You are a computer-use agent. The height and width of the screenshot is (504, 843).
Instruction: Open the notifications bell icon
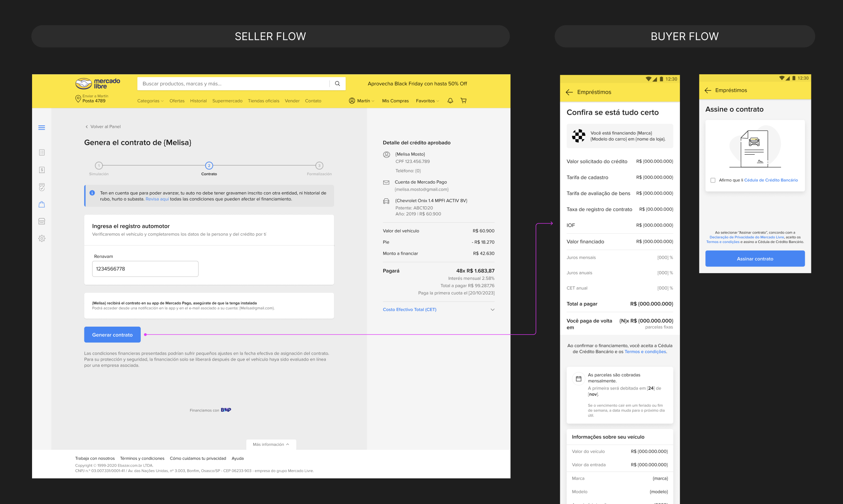[x=450, y=101]
